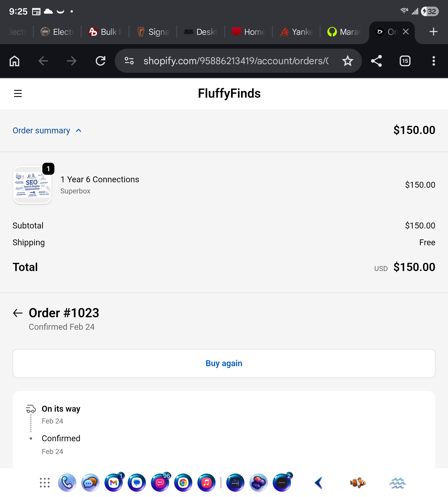Reload the Shopify order page

tap(100, 61)
